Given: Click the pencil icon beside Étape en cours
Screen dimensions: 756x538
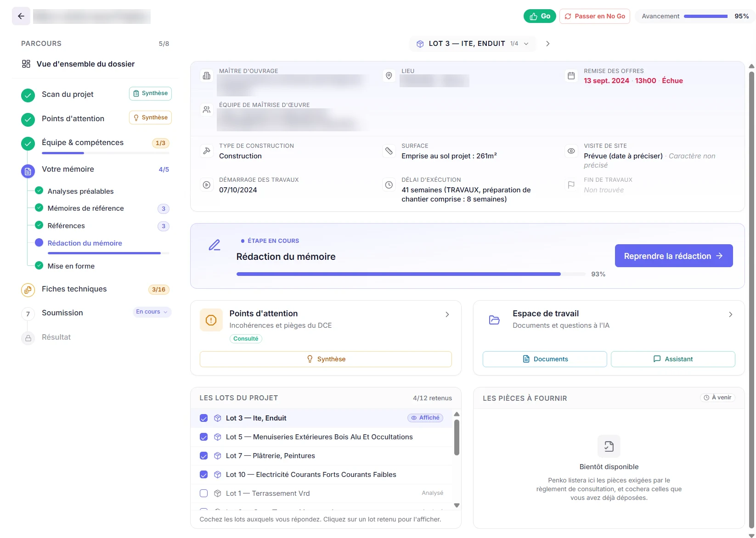Looking at the screenshot, I should (x=214, y=245).
